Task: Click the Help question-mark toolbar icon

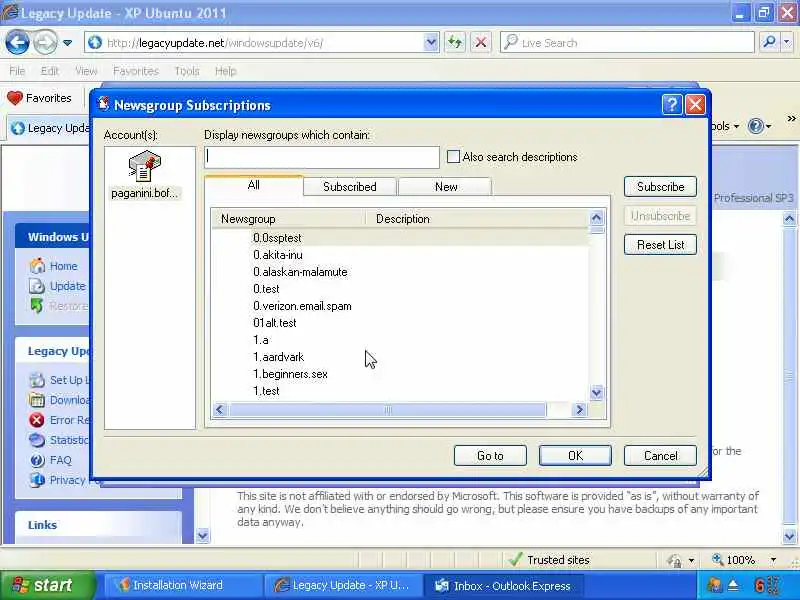Action: tap(756, 126)
